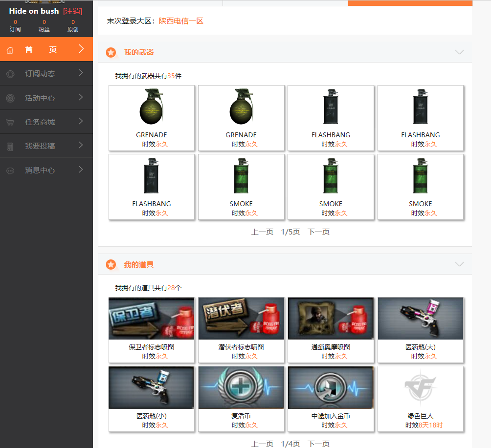491x448 pixels.
Task: Expand the 首页 arrow chevron
Action: 81,49
